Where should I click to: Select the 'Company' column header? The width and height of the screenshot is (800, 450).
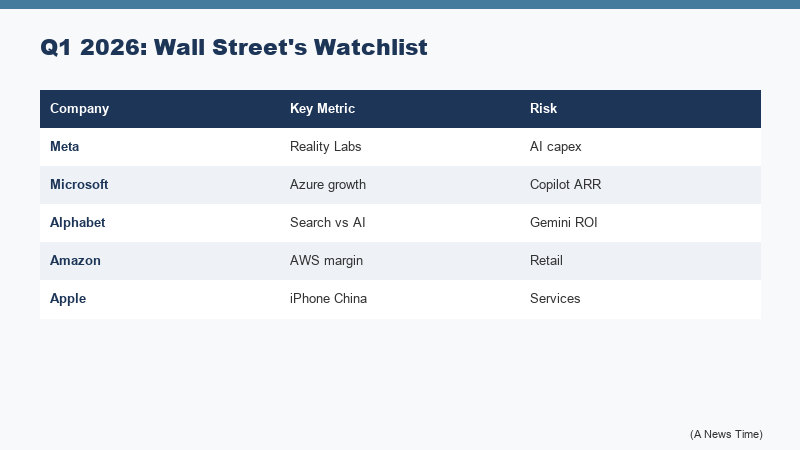coord(80,109)
